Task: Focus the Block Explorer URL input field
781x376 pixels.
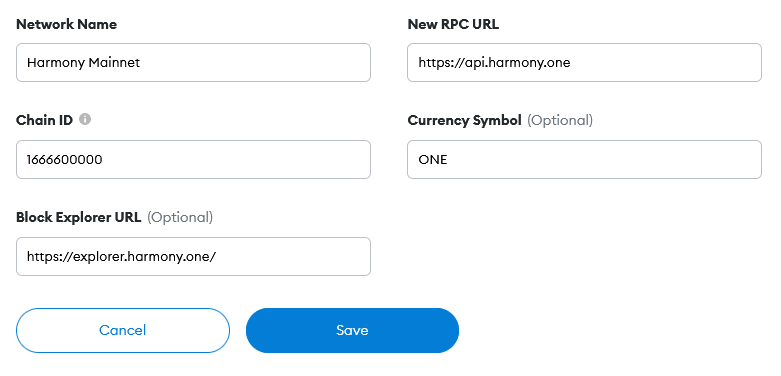Action: pyautogui.click(x=193, y=256)
